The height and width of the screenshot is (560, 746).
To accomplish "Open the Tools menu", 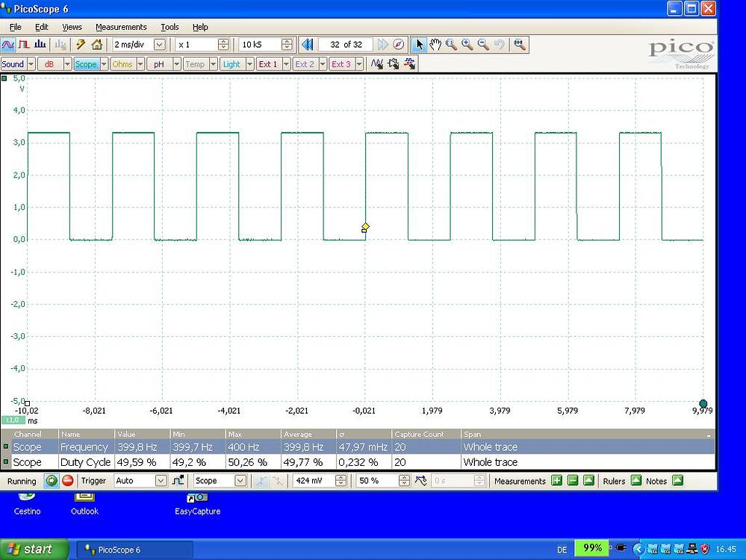I will coord(170,27).
